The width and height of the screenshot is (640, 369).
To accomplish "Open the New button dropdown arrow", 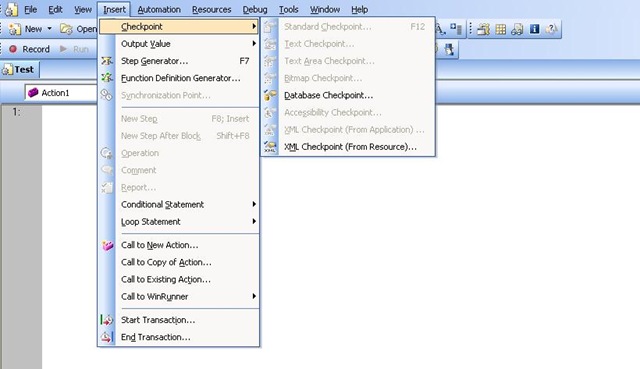I will click(49, 29).
